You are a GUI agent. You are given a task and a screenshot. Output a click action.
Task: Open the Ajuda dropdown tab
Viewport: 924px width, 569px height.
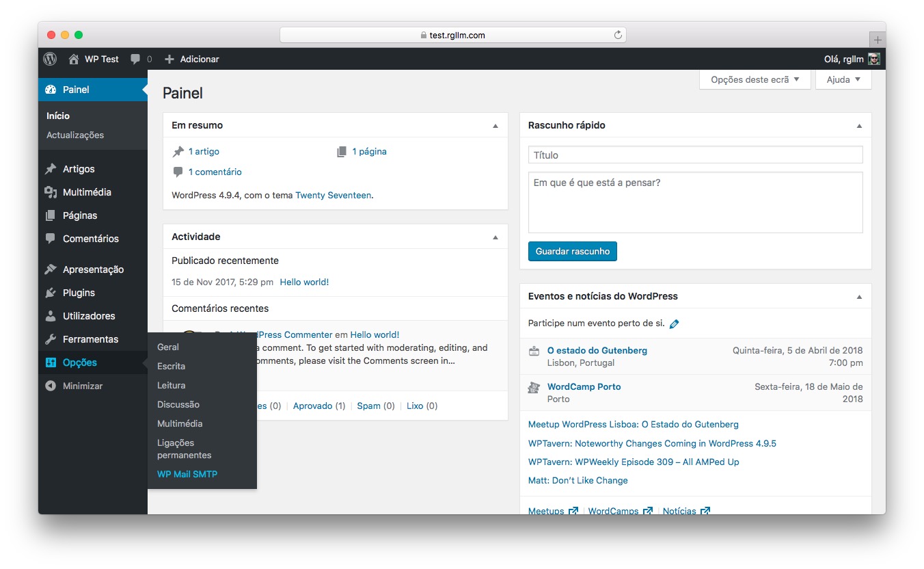[x=843, y=79]
